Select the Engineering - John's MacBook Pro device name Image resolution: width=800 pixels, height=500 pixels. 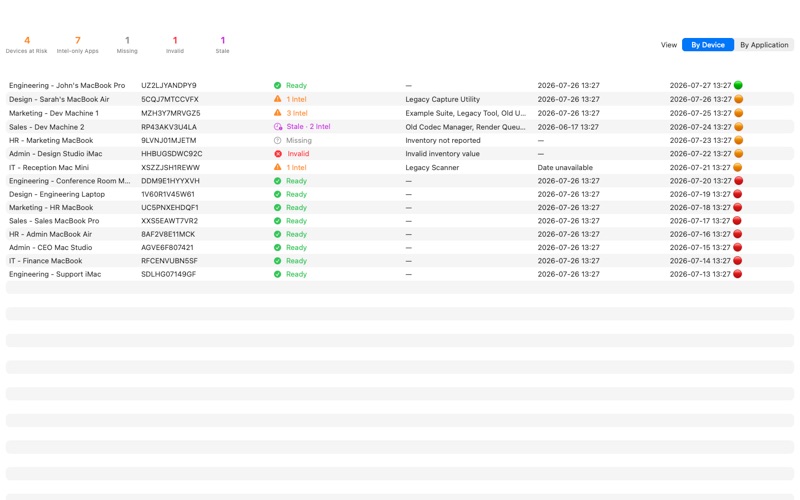[67, 86]
